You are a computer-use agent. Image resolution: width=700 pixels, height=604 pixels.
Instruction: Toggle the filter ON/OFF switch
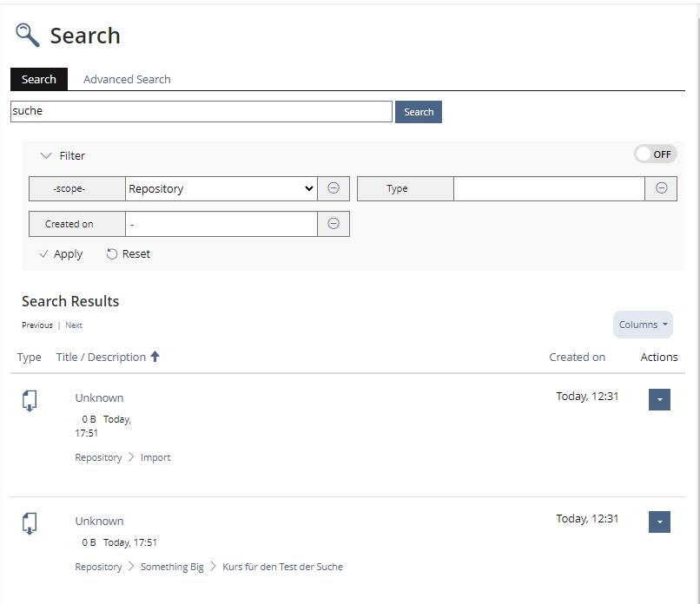[655, 154]
